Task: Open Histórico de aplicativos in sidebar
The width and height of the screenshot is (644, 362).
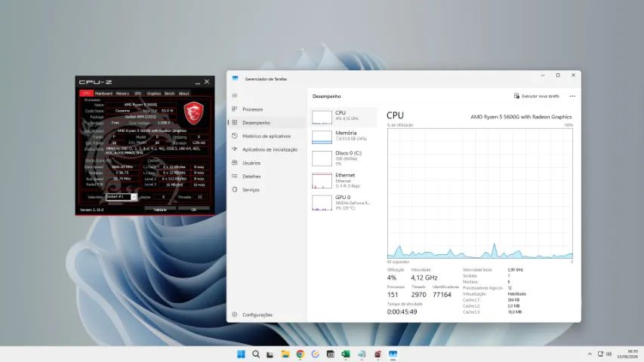Action: (x=267, y=136)
